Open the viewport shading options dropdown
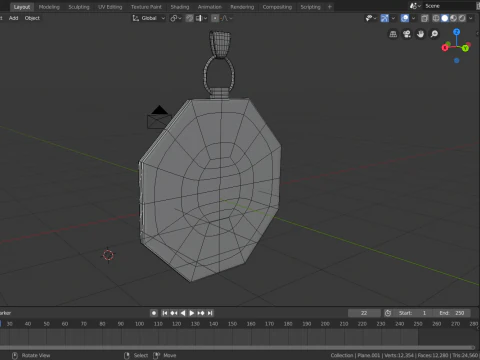The height and width of the screenshot is (360, 480). point(471,18)
